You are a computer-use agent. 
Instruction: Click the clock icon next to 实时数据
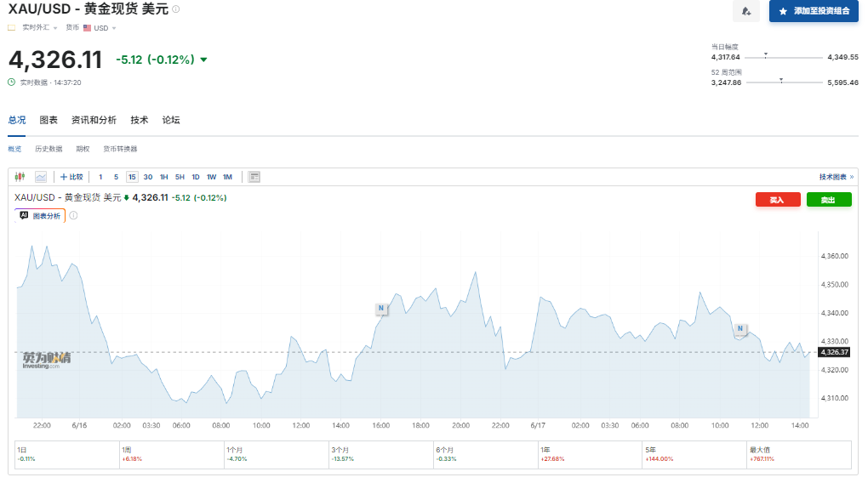[12, 82]
